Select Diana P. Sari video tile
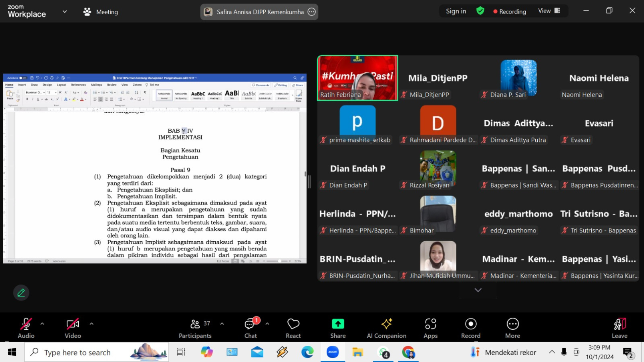The height and width of the screenshot is (362, 644). coord(519,78)
